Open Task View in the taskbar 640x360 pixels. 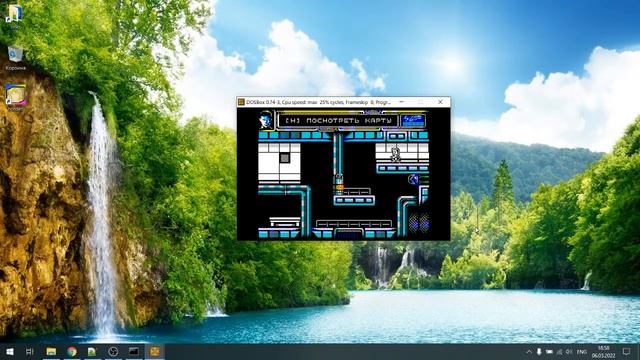[x=29, y=351]
